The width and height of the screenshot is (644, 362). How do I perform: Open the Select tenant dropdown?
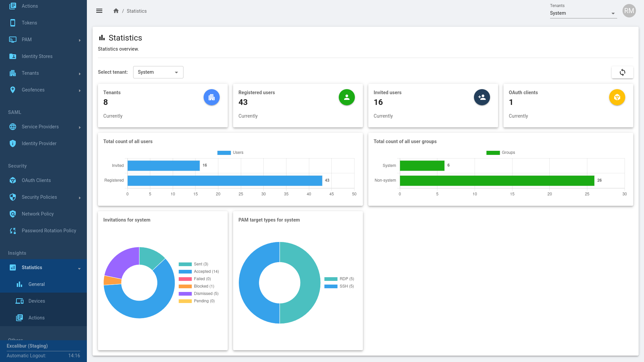click(158, 72)
